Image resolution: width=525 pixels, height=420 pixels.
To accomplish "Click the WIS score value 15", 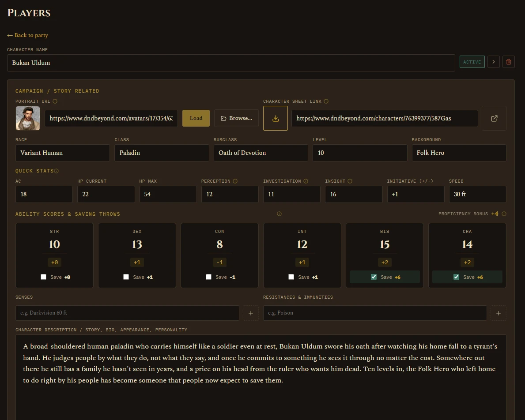I will 385,244.
